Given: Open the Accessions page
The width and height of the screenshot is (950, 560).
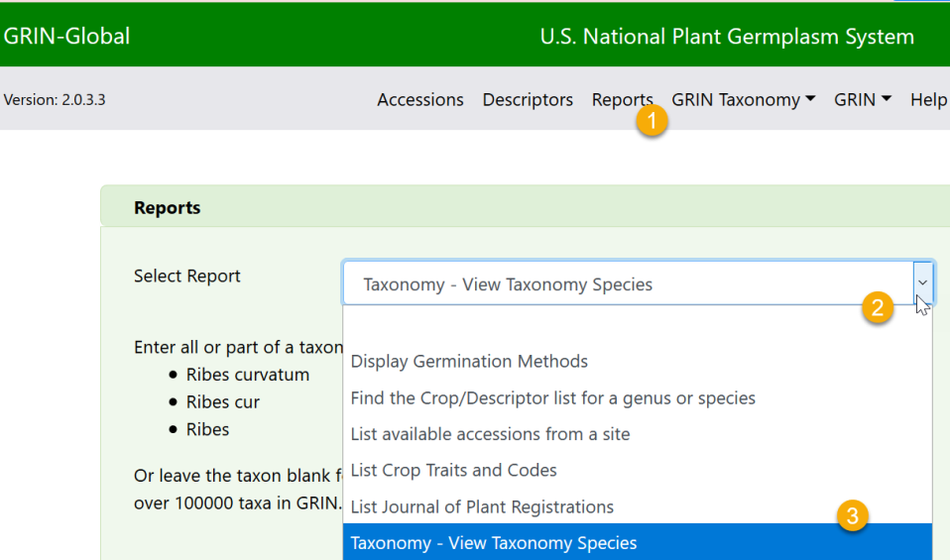Looking at the screenshot, I should pos(419,99).
